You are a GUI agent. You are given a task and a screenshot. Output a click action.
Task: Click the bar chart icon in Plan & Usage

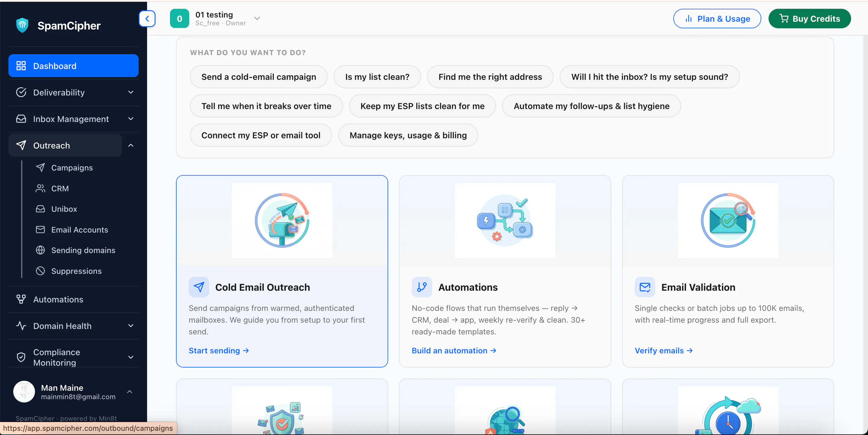click(x=689, y=18)
